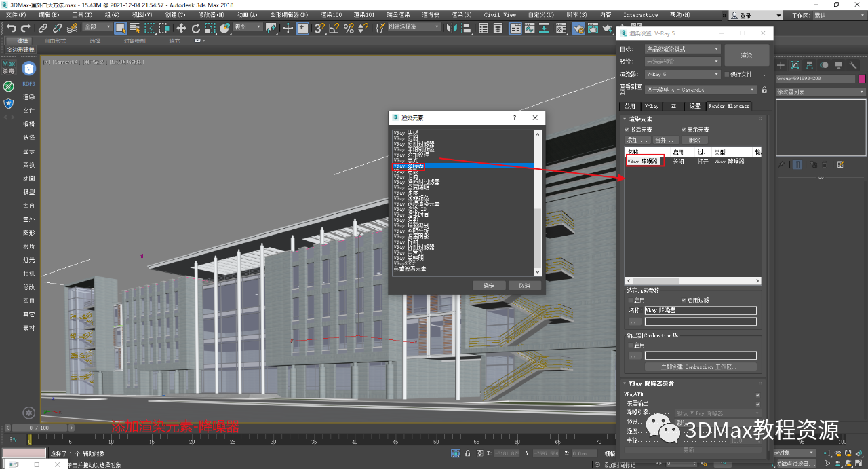Click the 合并... merge button
868x469 pixels.
665,139
